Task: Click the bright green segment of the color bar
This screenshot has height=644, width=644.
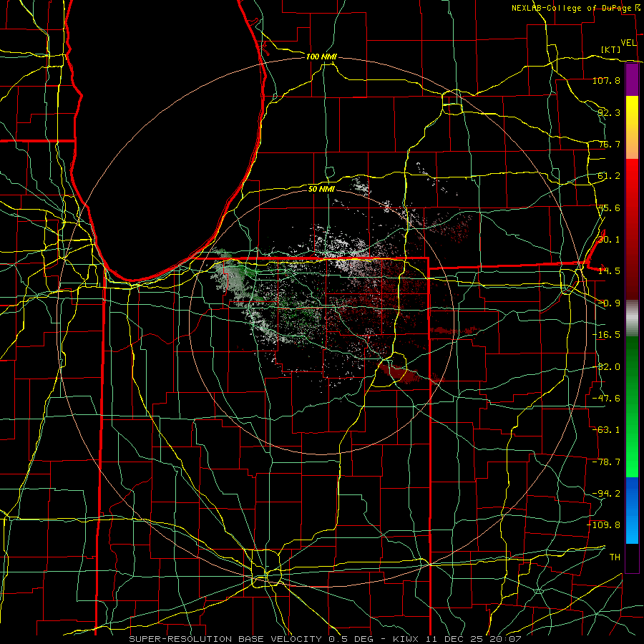Action: click(x=632, y=407)
